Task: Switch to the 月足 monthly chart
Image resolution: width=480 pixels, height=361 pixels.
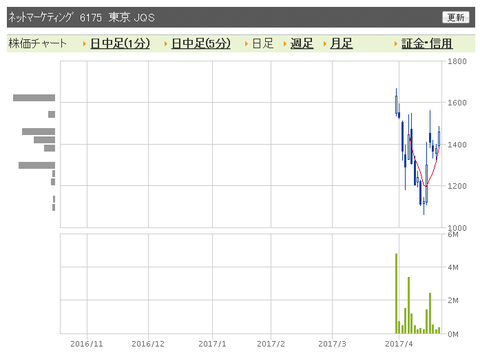Action: point(341,44)
